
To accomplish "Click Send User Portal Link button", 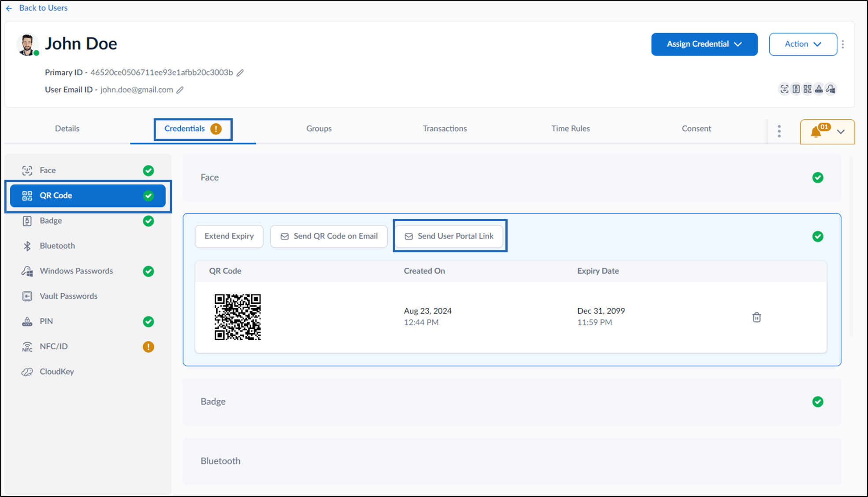I will (449, 236).
